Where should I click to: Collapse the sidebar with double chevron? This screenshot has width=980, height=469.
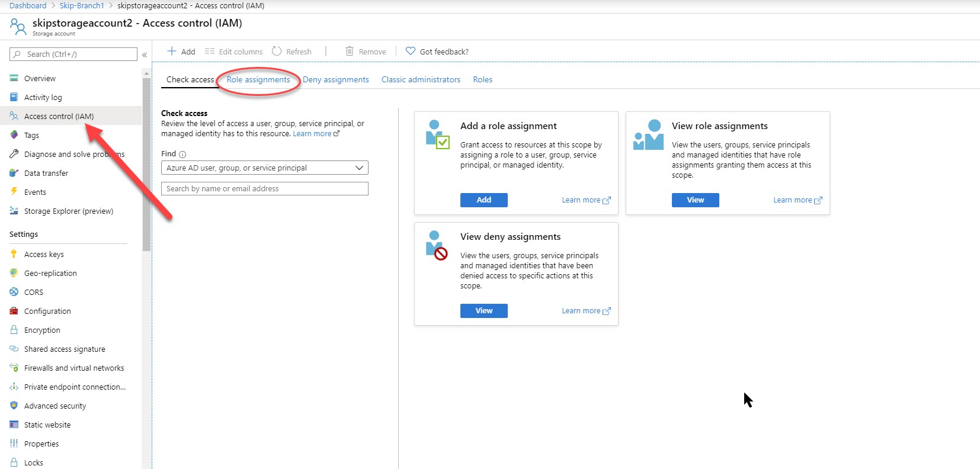144,54
